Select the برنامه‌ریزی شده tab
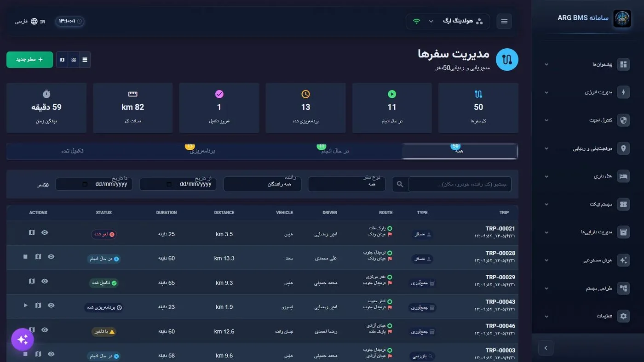Viewport: 644px width, 362px height. pyautogui.click(x=203, y=152)
